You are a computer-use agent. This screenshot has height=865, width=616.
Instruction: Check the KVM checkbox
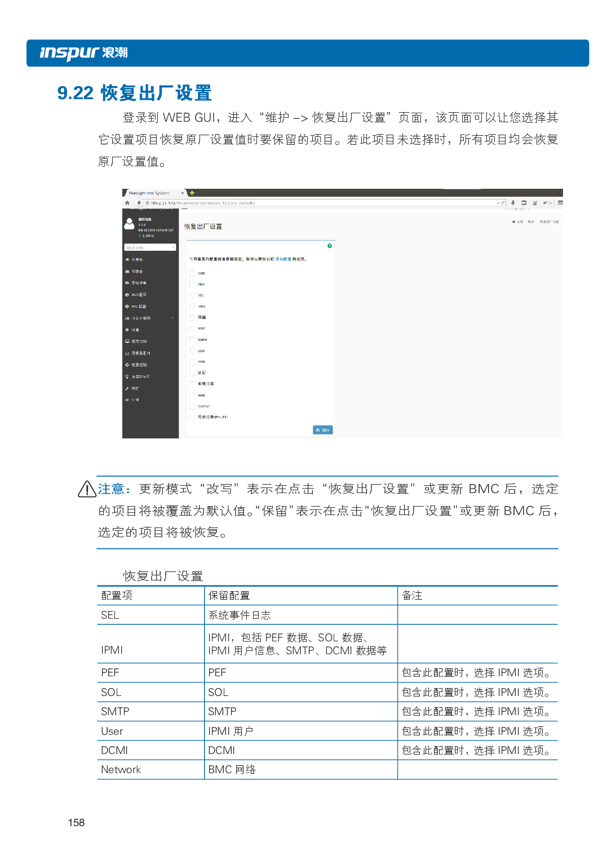pos(192,362)
